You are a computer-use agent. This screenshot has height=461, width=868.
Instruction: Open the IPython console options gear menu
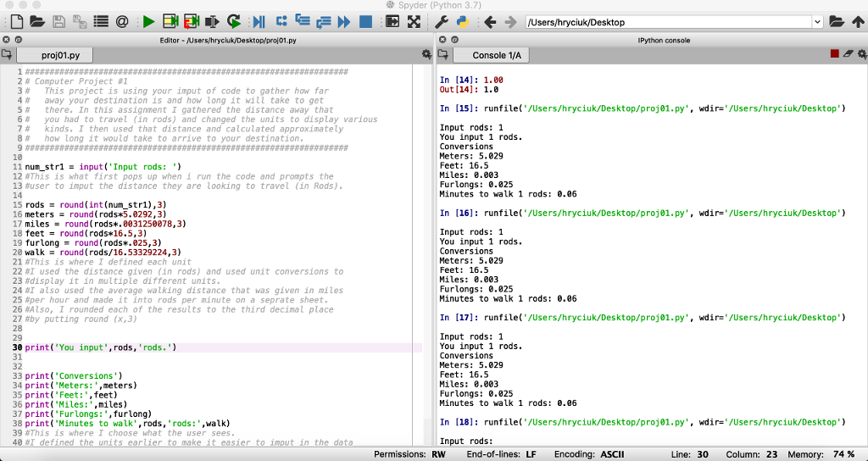pos(861,53)
